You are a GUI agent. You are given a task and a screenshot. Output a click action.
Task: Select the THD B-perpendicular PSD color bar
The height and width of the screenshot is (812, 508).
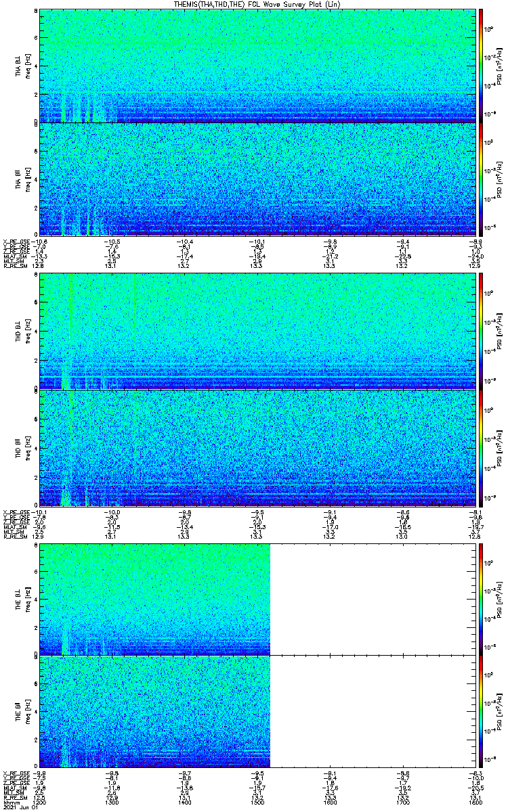pos(480,331)
